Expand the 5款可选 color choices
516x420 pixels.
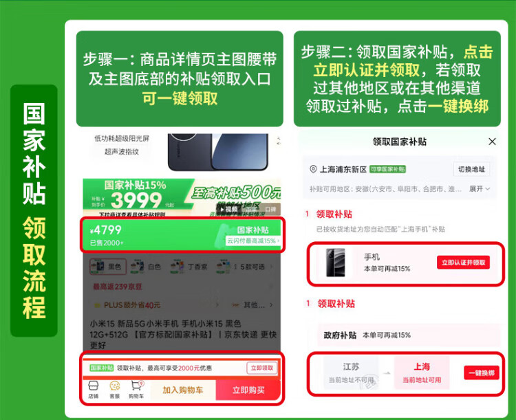point(252,267)
